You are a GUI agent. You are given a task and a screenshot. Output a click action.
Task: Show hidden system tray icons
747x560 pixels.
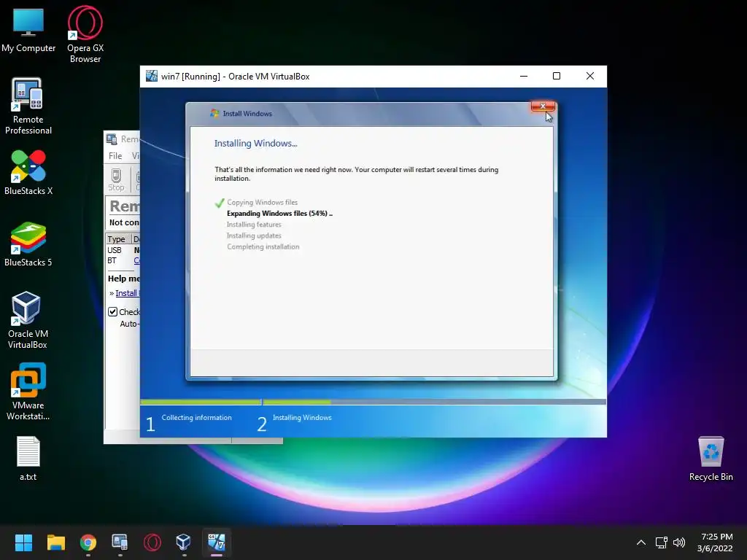tap(641, 542)
